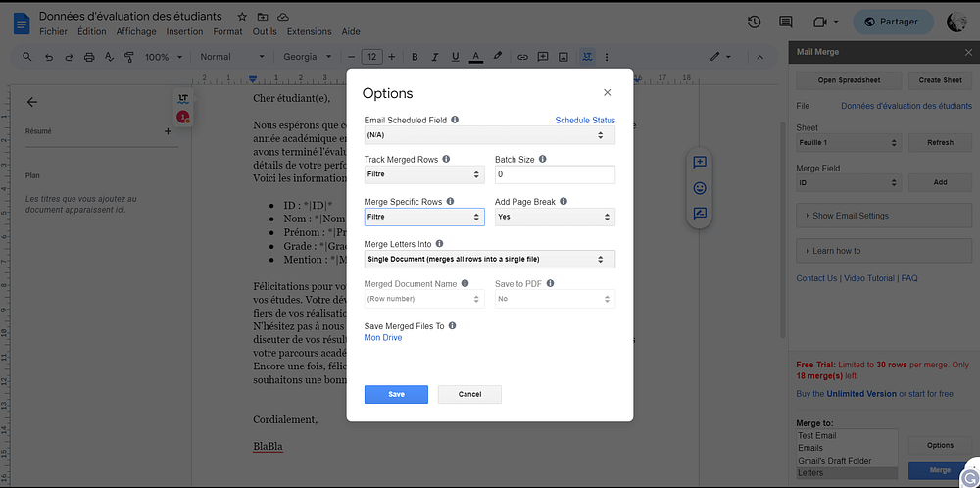This screenshot has height=488, width=980.
Task: Open version history clock icon
Action: [x=754, y=22]
